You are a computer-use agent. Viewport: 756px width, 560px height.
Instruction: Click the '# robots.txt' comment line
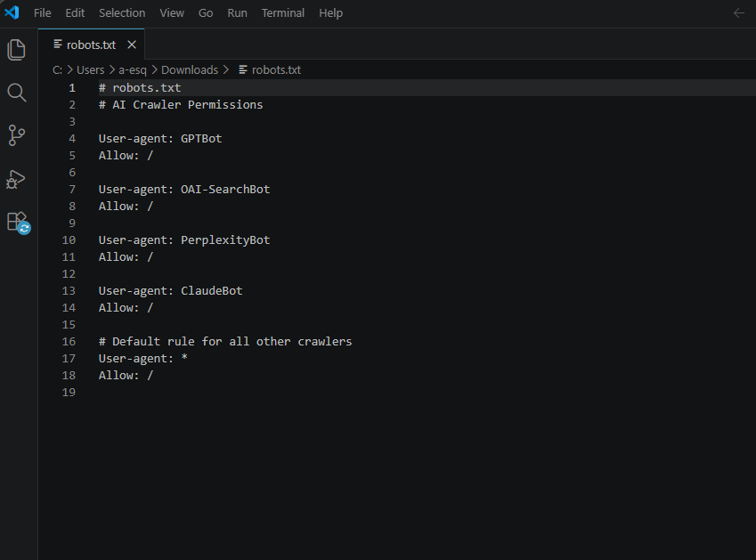[x=140, y=88]
